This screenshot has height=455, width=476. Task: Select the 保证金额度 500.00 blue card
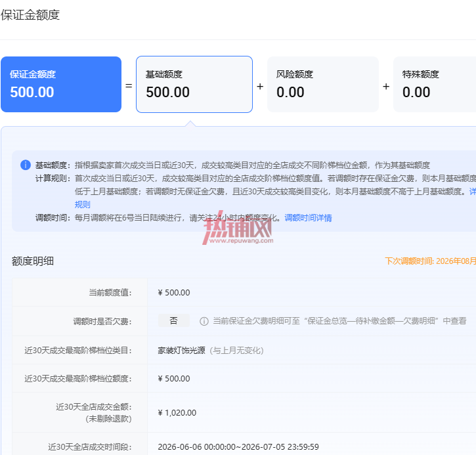coord(61,85)
